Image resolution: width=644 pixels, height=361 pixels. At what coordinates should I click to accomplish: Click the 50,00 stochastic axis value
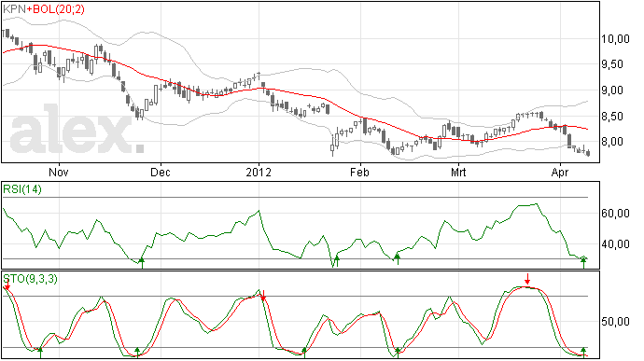[x=615, y=322]
